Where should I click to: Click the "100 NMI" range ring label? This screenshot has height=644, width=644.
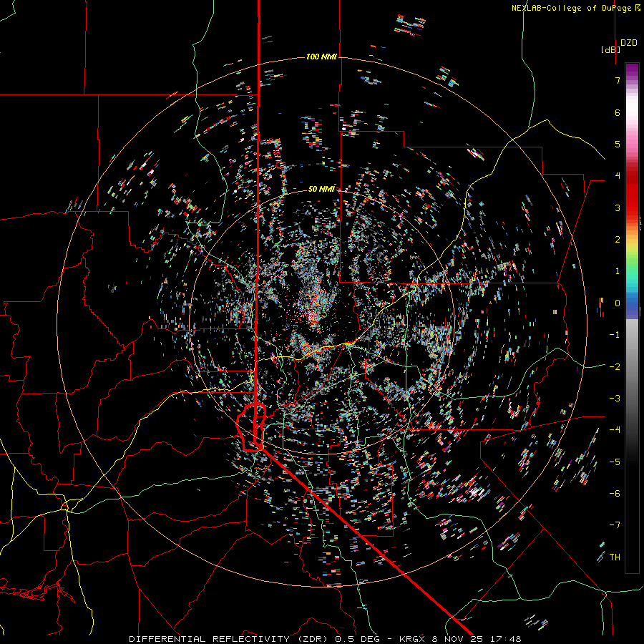coord(321,57)
